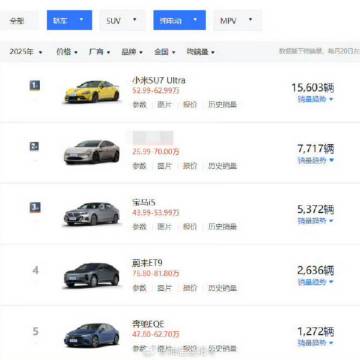The width and height of the screenshot is (360, 360).
Task: Click the 5,372辆 sales figure
Action: (315, 209)
